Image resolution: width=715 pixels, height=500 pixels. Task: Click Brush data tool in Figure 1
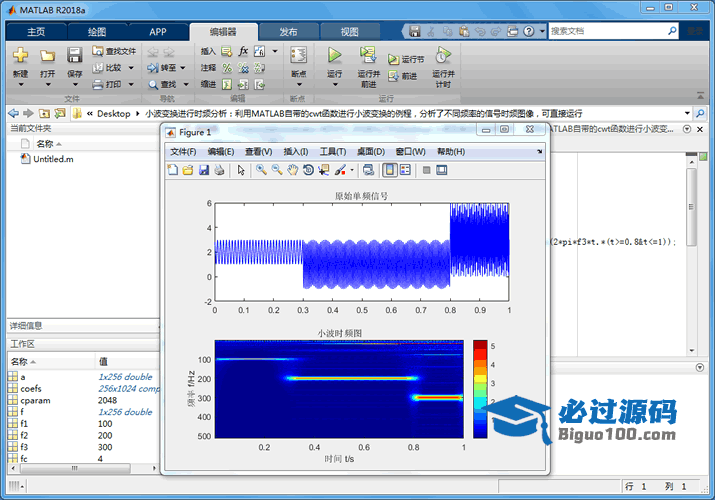(340, 170)
